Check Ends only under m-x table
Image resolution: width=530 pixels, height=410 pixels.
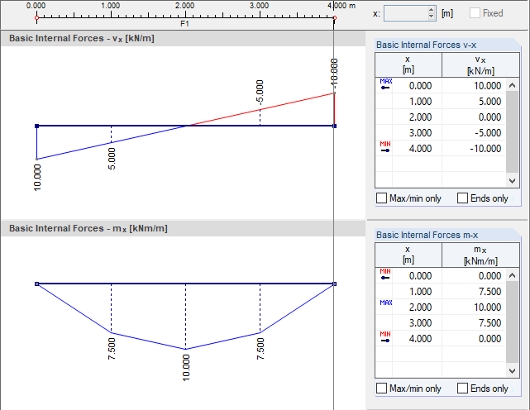pos(462,388)
